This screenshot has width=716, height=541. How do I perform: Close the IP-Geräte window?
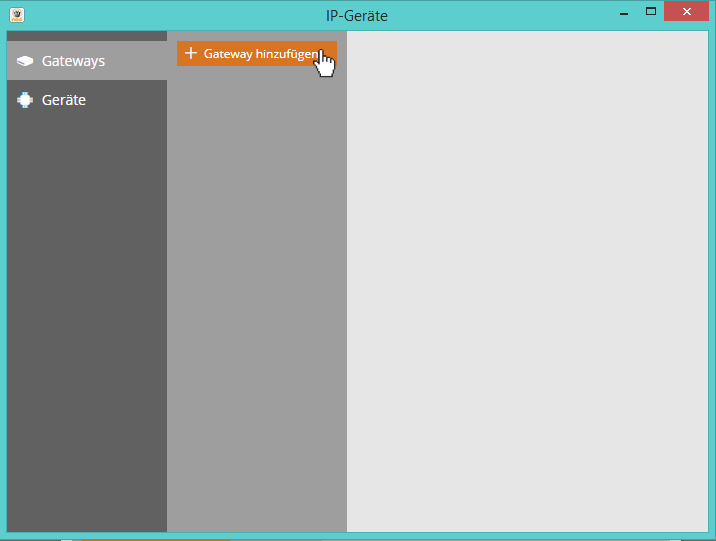(686, 12)
